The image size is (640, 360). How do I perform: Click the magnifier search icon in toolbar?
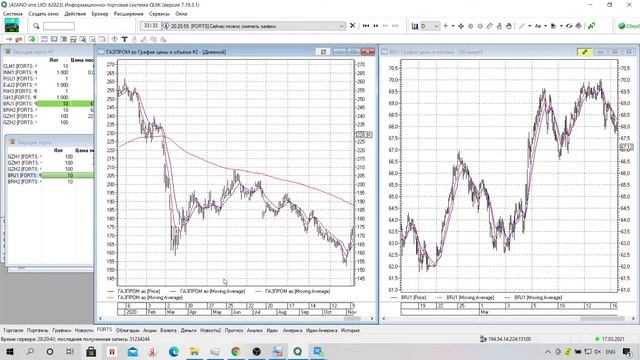click(x=36, y=26)
